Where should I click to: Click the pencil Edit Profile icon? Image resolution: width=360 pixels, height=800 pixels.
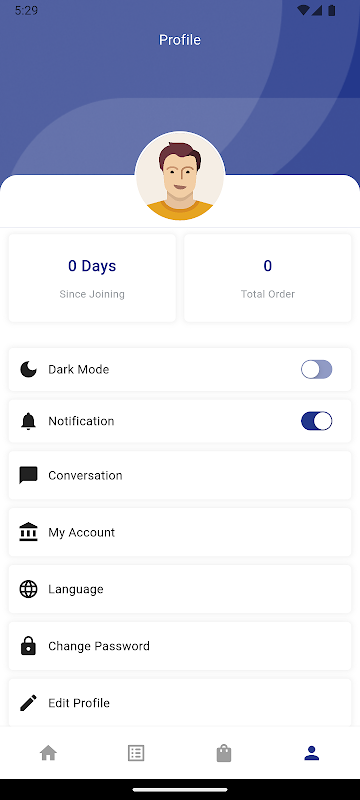click(29, 703)
